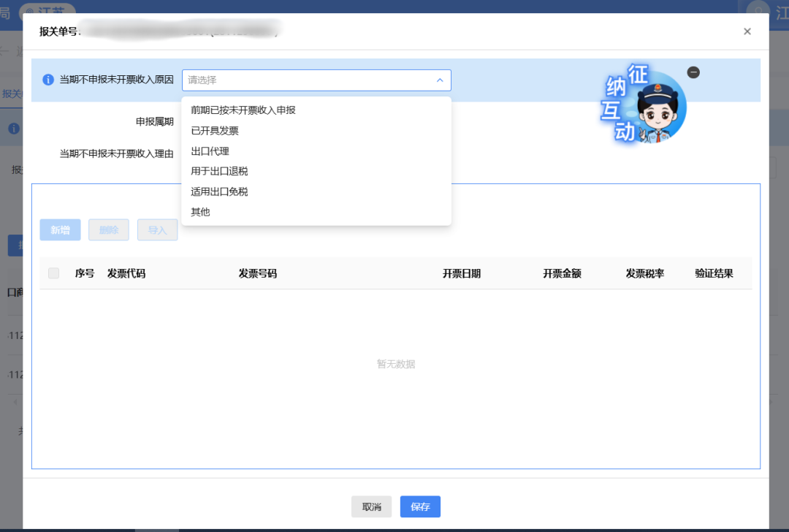Choose 用于出口退税 in dropdown
789x532 pixels.
[215, 171]
